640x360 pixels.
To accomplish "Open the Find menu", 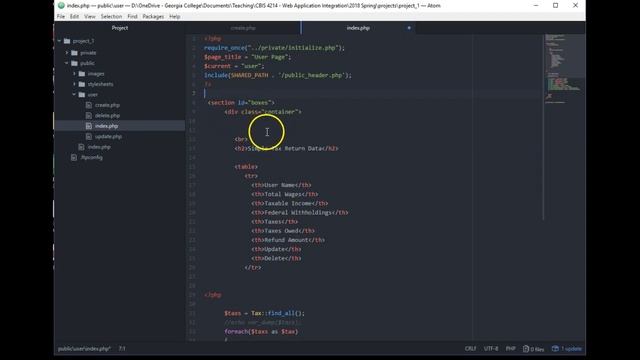I will [132, 16].
